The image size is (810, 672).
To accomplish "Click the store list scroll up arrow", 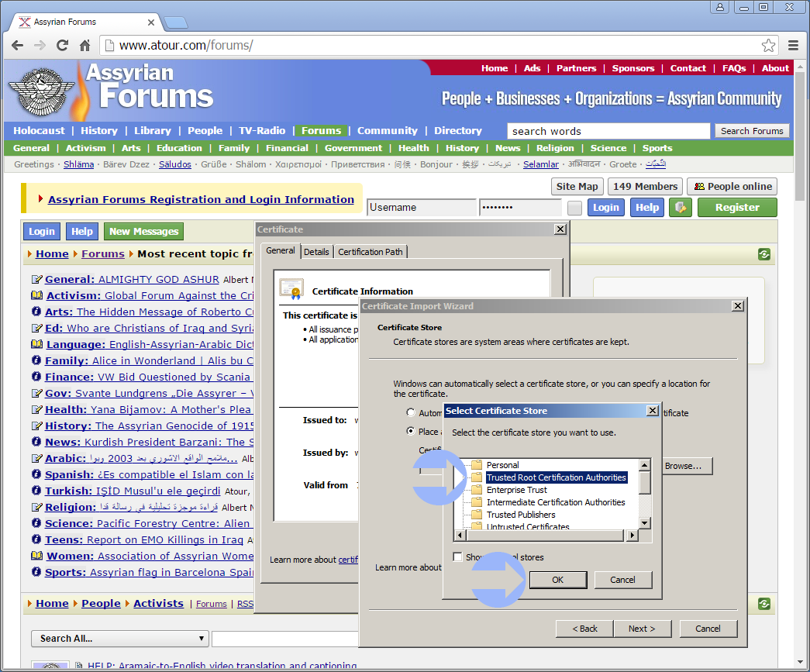I will (x=644, y=465).
